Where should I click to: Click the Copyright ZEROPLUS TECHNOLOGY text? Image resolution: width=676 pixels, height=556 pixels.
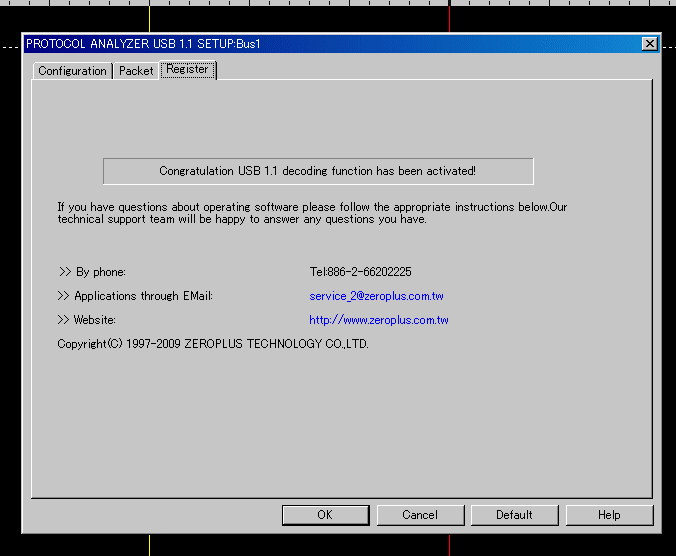point(213,344)
